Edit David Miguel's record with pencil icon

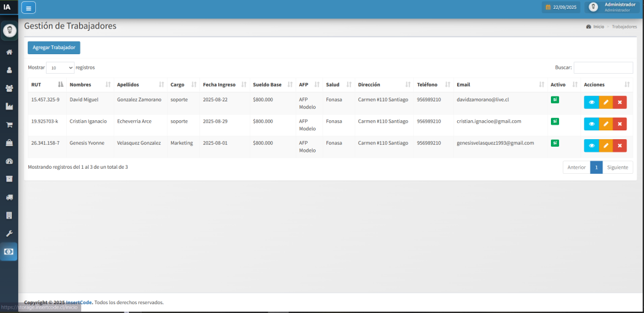point(606,103)
